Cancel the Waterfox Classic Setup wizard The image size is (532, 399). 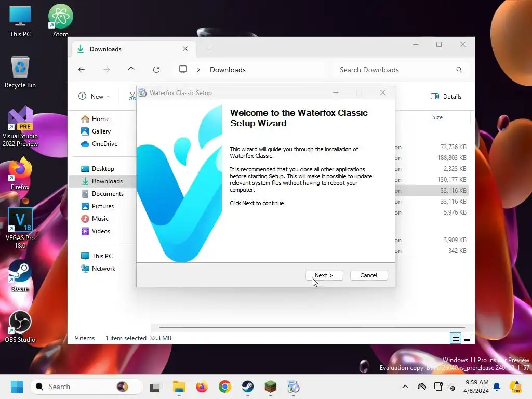click(368, 275)
